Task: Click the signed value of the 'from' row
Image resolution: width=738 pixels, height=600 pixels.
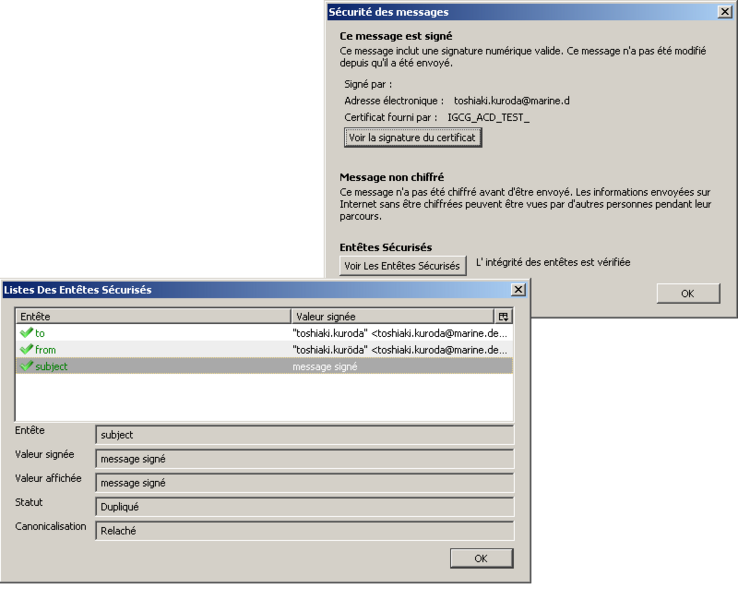Action: (400, 350)
